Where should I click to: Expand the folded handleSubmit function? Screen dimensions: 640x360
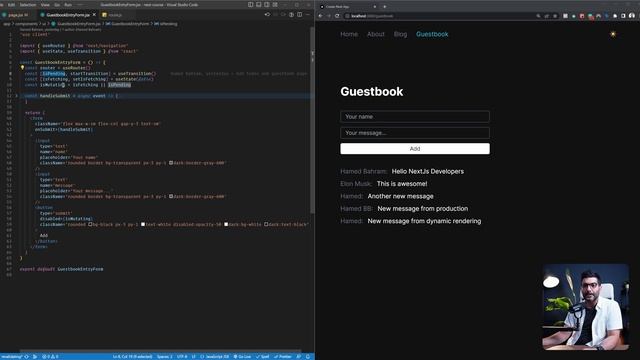click(17, 96)
